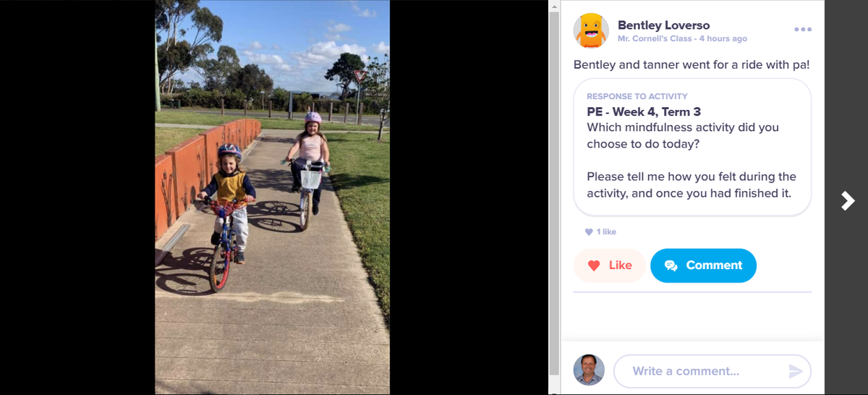Click the small heart beside 1 like
The width and height of the screenshot is (868, 395).
589,232
